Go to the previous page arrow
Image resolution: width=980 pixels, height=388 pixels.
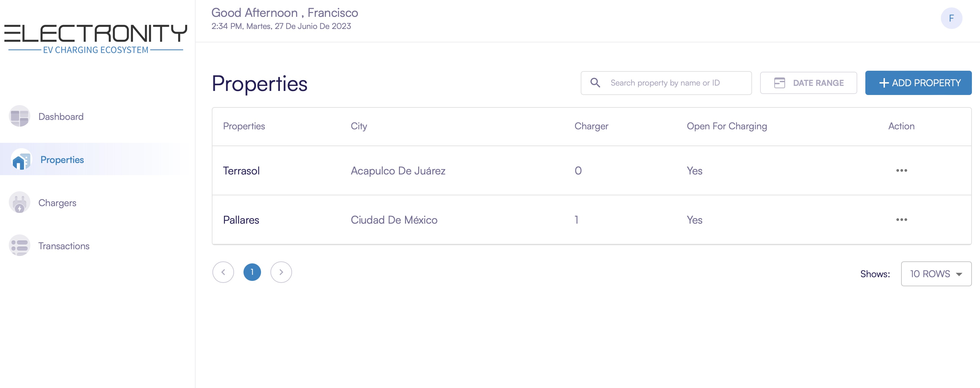pos(223,272)
